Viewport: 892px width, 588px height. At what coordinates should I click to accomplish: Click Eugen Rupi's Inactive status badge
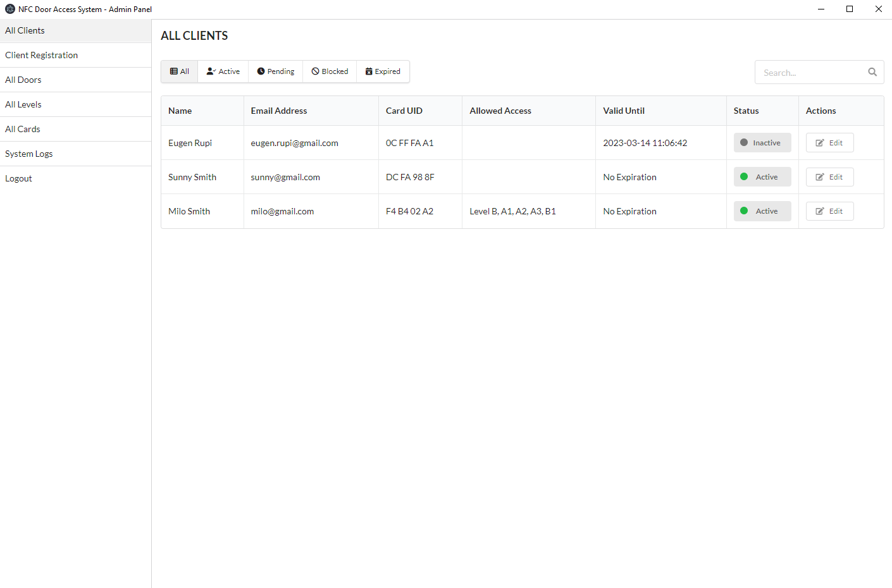click(x=762, y=143)
